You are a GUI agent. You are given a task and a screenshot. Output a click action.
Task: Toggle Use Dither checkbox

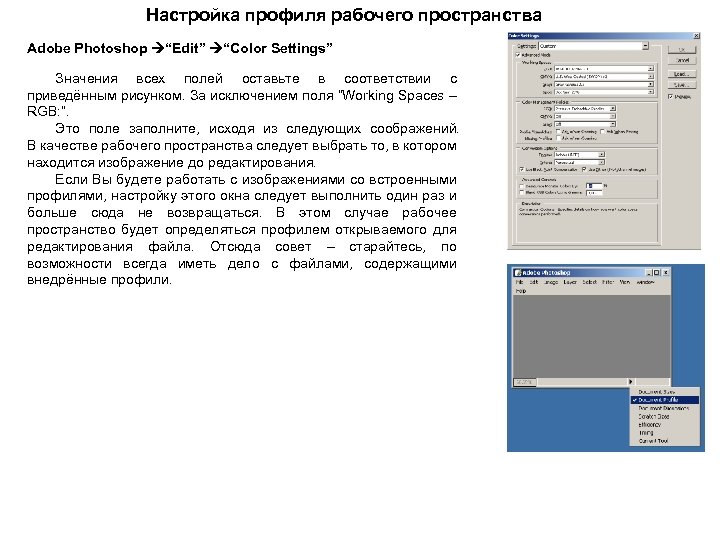pyautogui.click(x=584, y=169)
